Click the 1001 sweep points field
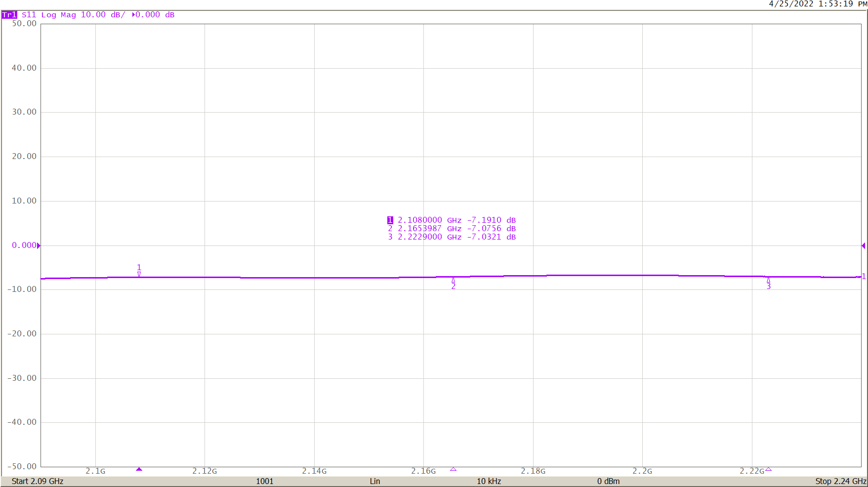The image size is (868, 487). (265, 481)
